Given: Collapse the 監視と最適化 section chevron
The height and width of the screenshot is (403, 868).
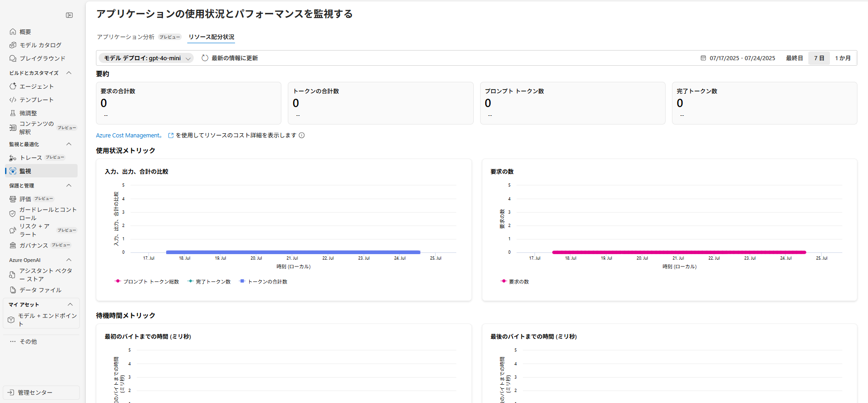Looking at the screenshot, I should click(69, 144).
